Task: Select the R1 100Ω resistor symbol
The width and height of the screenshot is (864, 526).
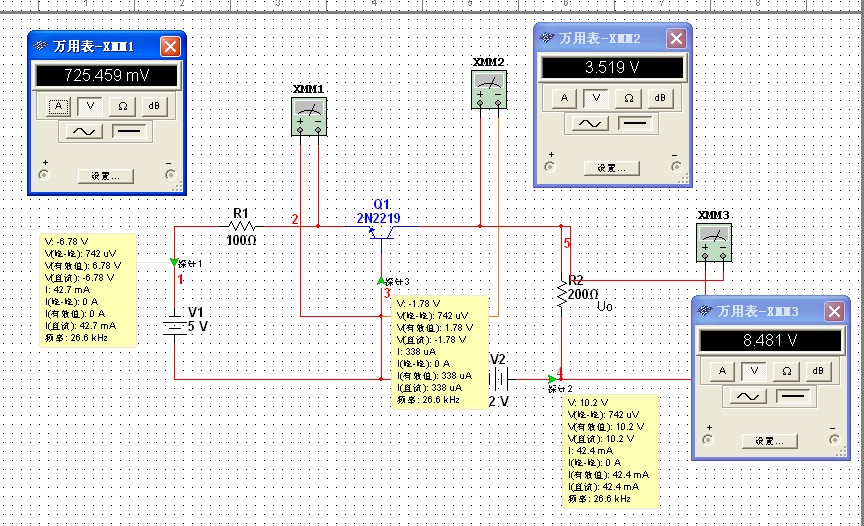Action: [x=241, y=227]
